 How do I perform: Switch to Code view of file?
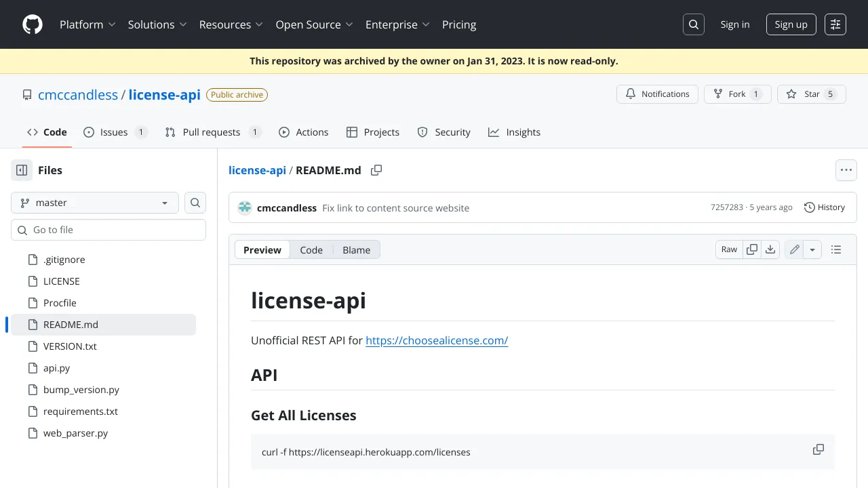click(x=311, y=250)
